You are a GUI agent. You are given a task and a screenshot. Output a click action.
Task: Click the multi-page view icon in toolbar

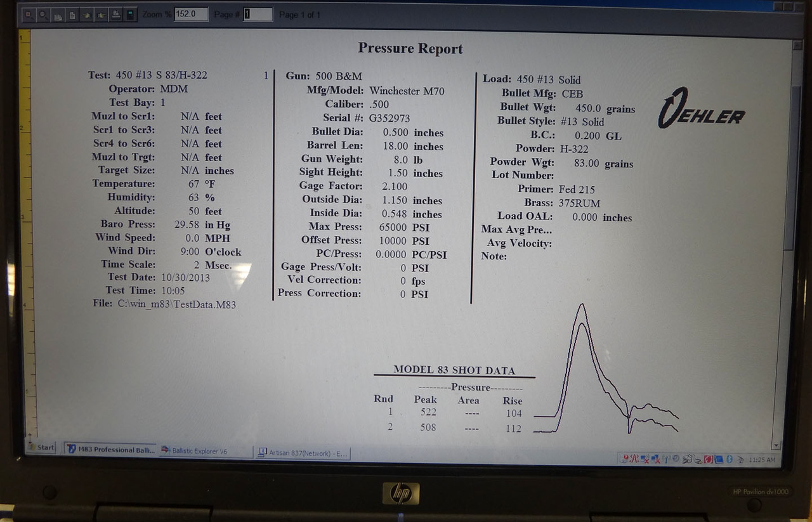pos(58,15)
